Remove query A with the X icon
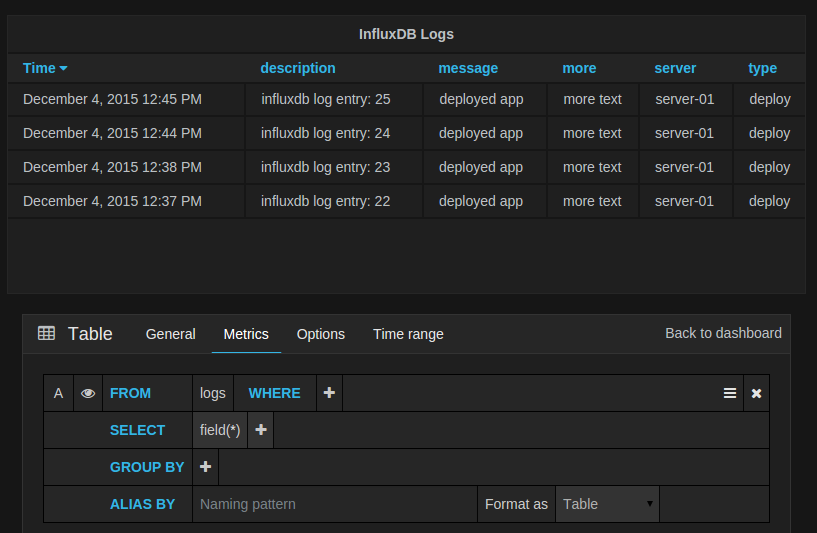Image resolution: width=817 pixels, height=533 pixels. 756,393
